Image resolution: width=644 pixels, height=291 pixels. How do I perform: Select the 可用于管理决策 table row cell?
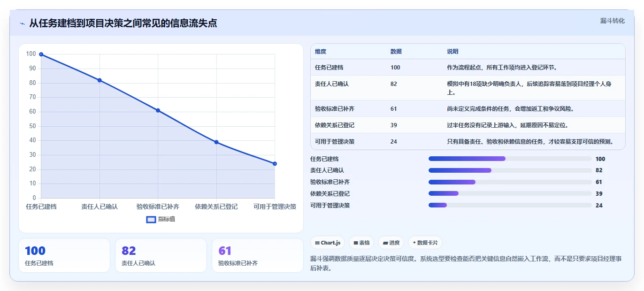coord(335,142)
